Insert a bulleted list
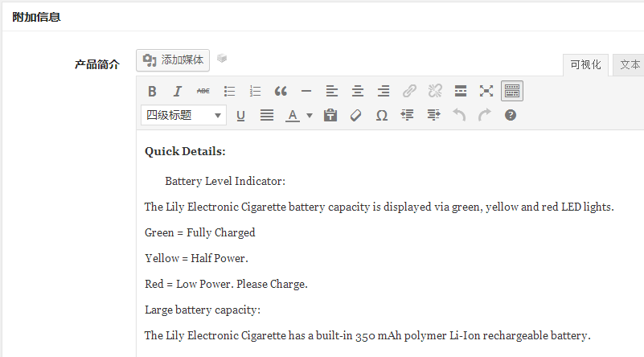This screenshot has width=644, height=357. [229, 91]
